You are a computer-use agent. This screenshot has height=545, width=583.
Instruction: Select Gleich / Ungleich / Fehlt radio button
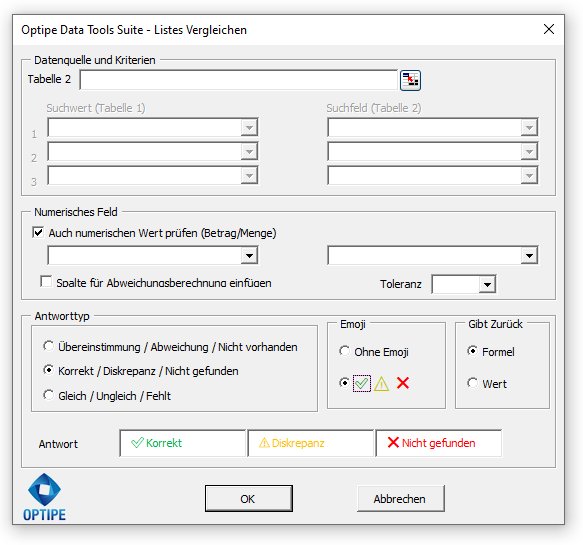[48, 395]
